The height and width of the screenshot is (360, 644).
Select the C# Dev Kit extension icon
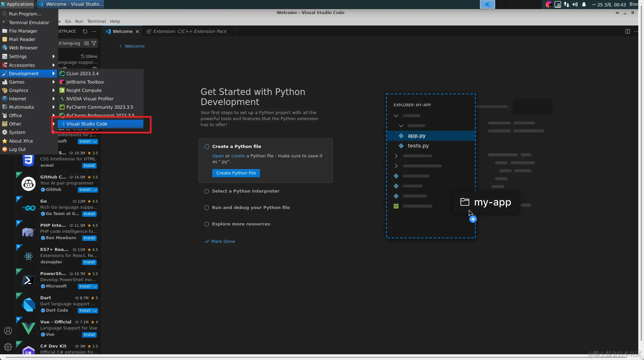[29, 351]
